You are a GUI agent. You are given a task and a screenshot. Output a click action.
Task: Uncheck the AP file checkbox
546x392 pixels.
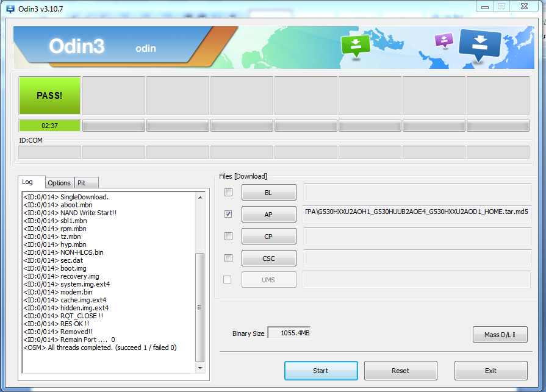[228, 214]
